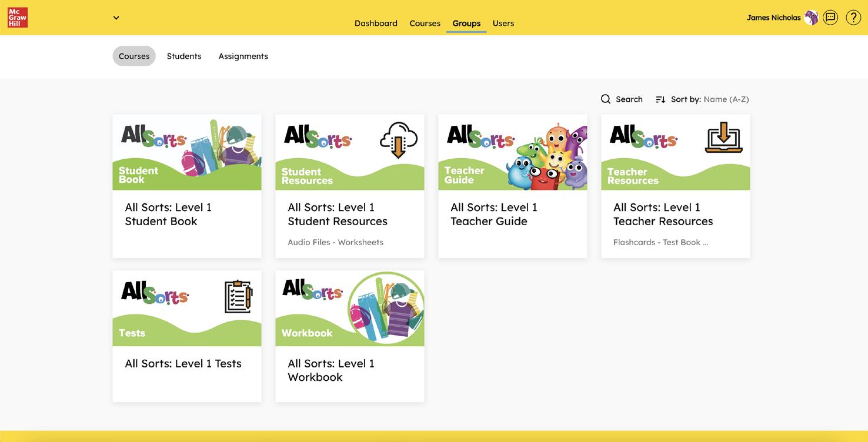
Task: Click the sort order icon
Action: (660, 99)
